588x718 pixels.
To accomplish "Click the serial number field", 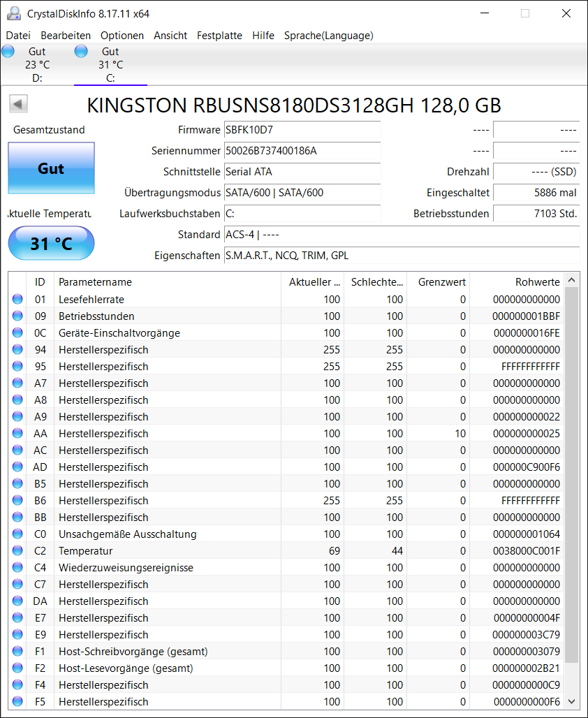I will click(x=302, y=151).
